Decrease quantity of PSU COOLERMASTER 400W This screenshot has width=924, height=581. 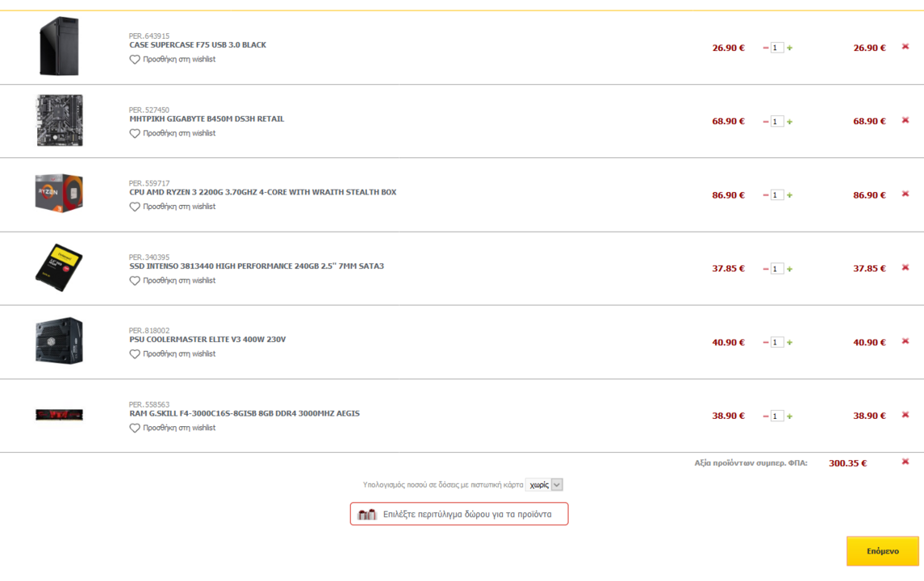point(766,342)
